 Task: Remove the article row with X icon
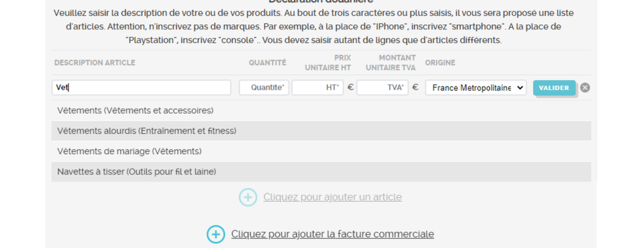pos(585,87)
